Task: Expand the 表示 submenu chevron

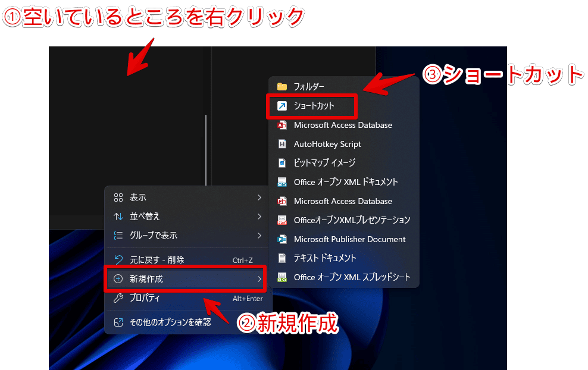Action: pyautogui.click(x=259, y=197)
